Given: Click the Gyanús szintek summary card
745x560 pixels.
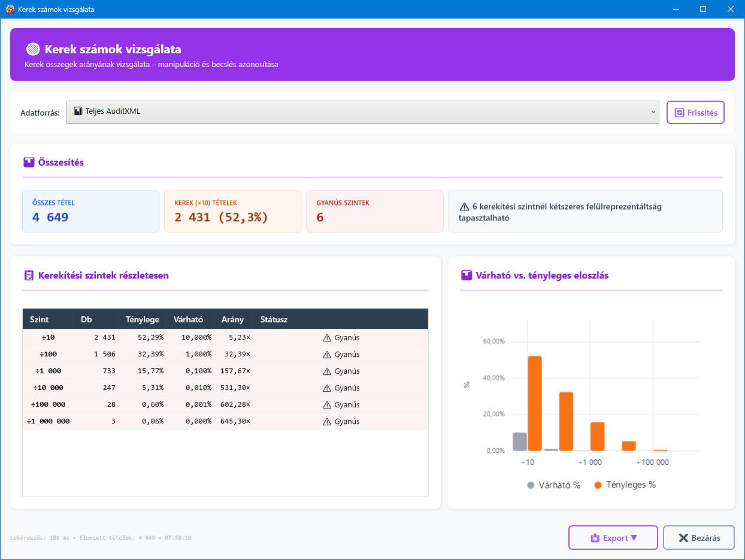Looking at the screenshot, I should point(374,211).
